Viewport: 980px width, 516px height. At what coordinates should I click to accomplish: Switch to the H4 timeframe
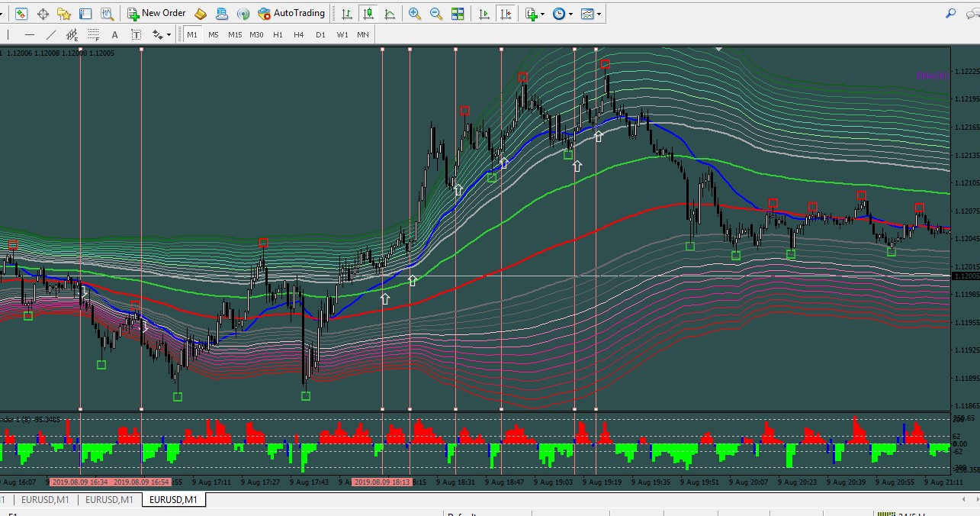coord(299,34)
